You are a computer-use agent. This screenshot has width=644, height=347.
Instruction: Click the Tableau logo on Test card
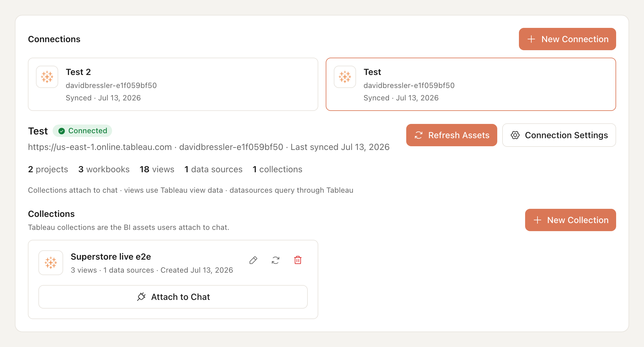(x=345, y=77)
